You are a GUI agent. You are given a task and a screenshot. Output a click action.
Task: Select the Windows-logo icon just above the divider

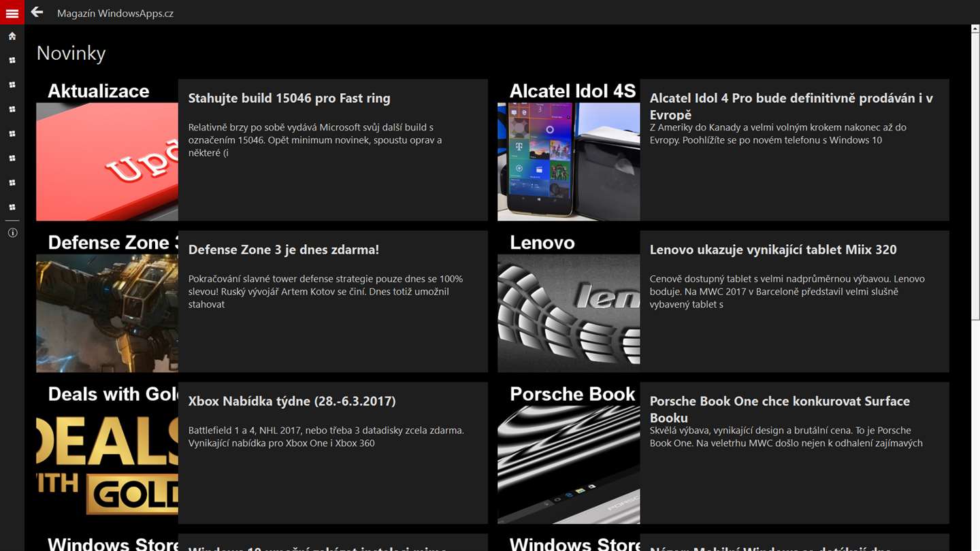pos(12,207)
